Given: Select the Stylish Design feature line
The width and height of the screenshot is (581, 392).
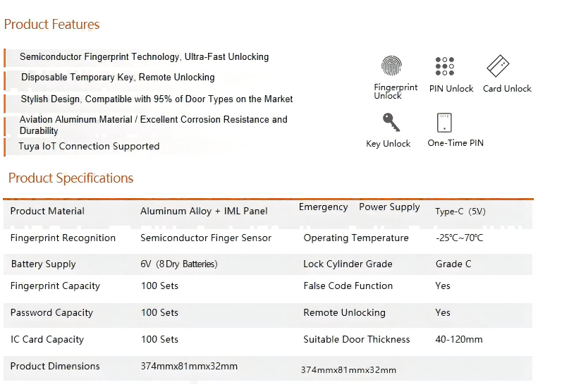Looking at the screenshot, I should point(157,99).
